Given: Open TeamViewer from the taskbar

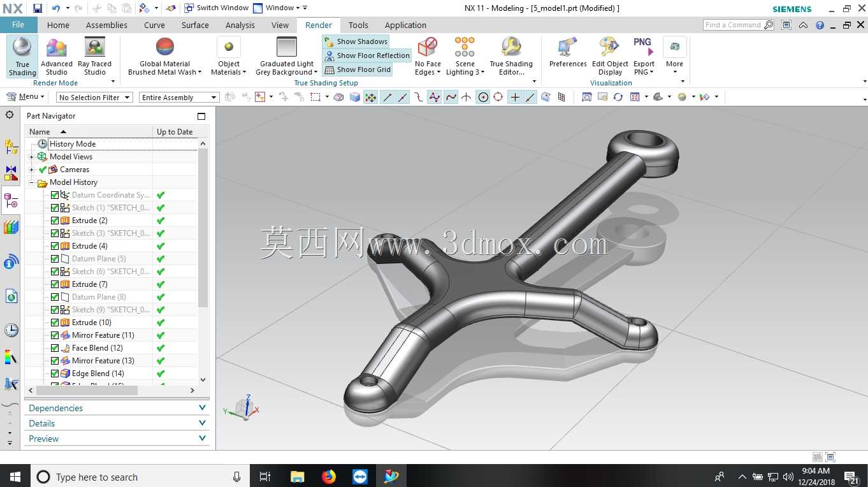Looking at the screenshot, I should tap(360, 476).
